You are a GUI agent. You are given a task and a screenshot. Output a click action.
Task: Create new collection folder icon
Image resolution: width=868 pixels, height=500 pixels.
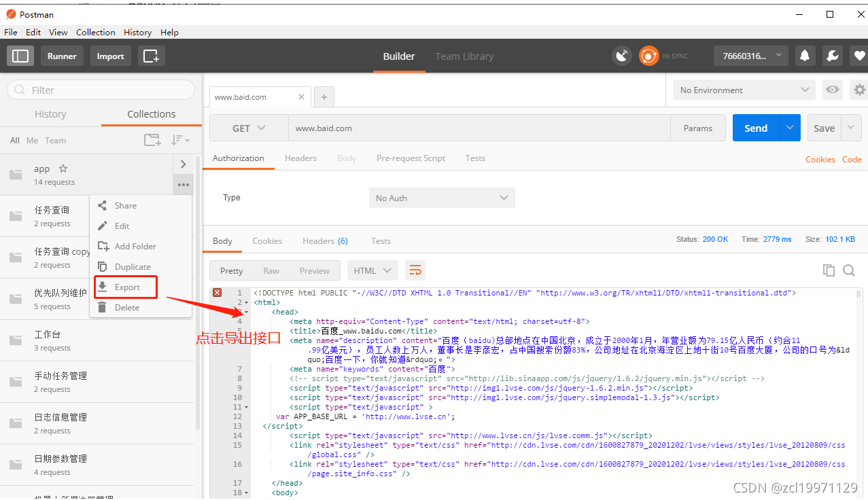click(x=152, y=140)
